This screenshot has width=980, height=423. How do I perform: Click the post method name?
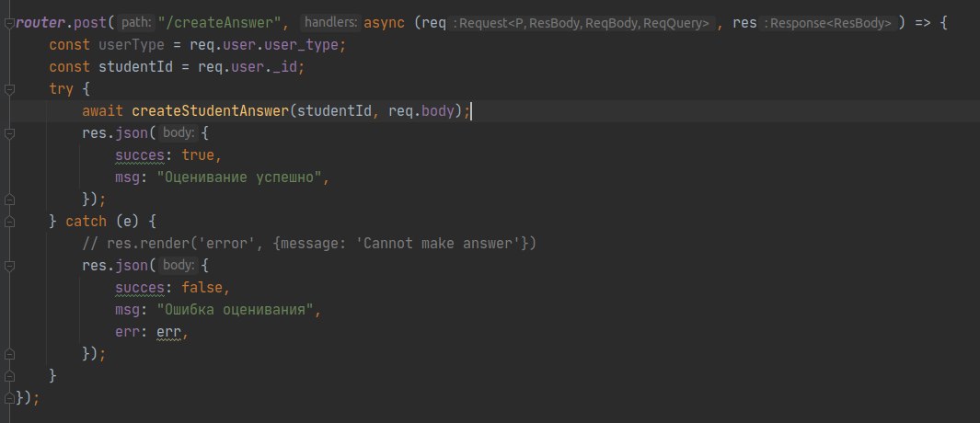(x=90, y=24)
